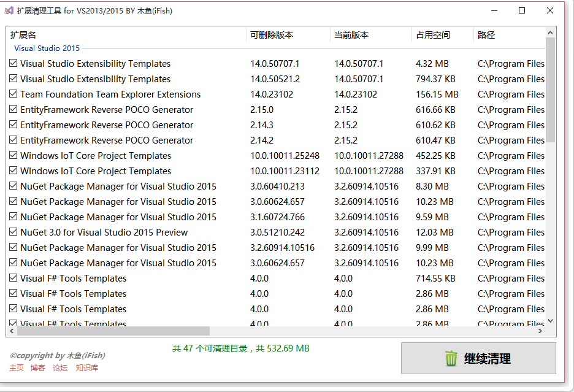Click the 10.0.10011.23112 version cell
574x392 pixels.
click(285, 171)
